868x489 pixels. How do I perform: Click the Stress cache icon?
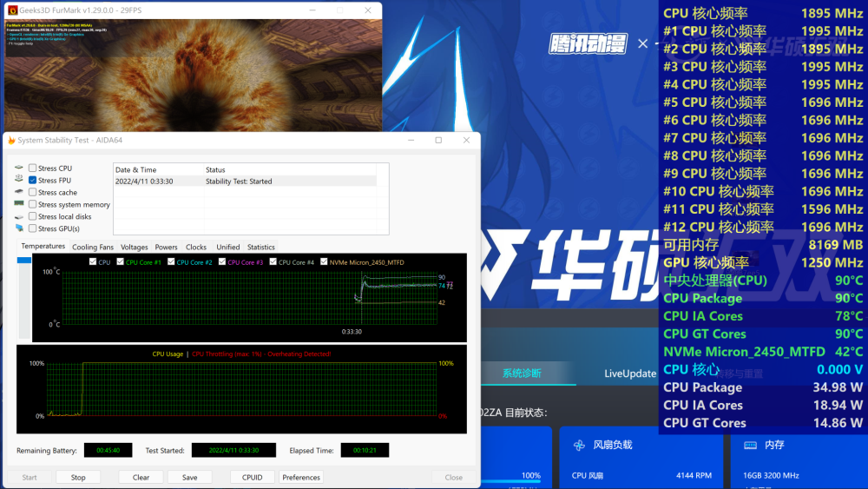pyautogui.click(x=19, y=192)
